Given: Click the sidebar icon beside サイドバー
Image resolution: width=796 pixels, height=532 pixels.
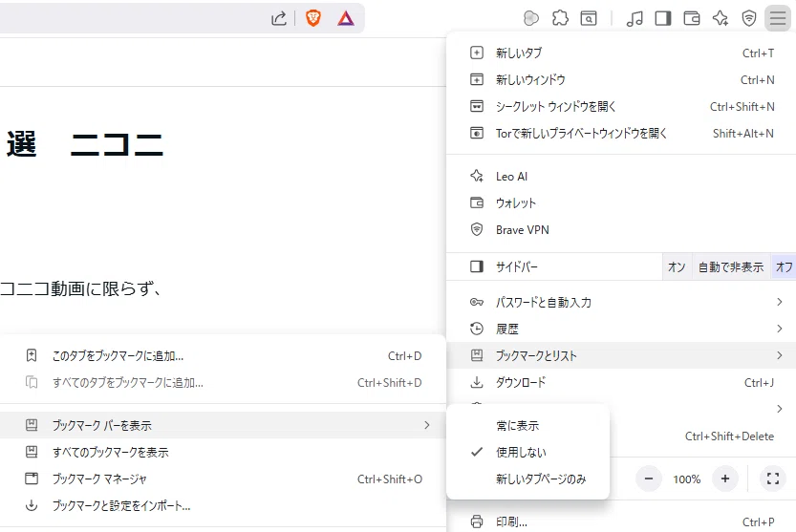Looking at the screenshot, I should (477, 266).
